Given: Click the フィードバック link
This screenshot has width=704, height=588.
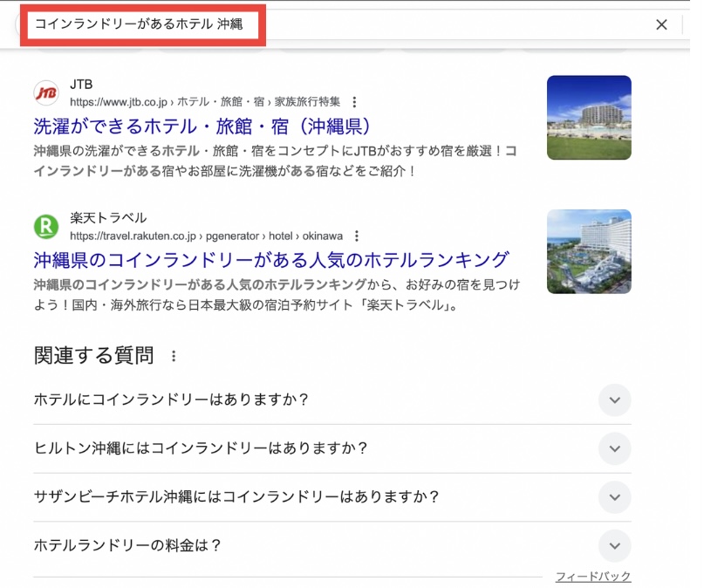Looking at the screenshot, I should coord(593,577).
